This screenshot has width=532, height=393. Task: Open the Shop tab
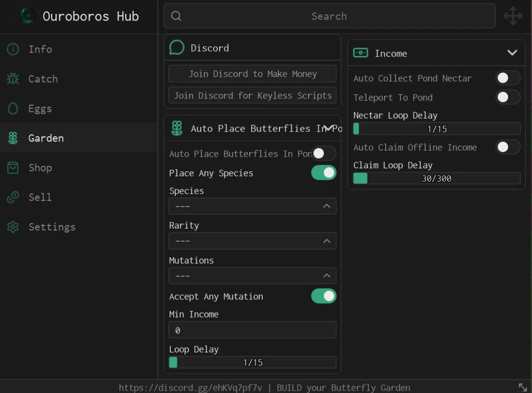pyautogui.click(x=79, y=167)
